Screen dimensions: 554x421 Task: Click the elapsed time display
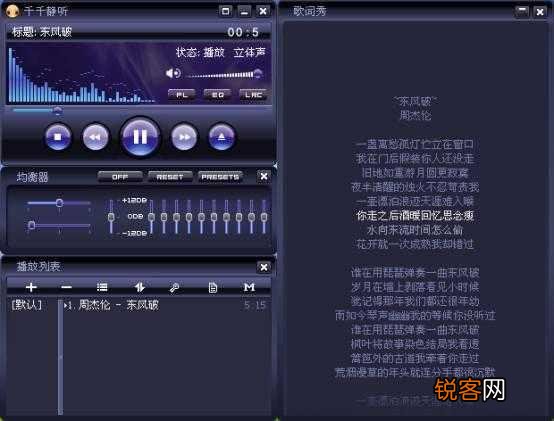point(243,32)
